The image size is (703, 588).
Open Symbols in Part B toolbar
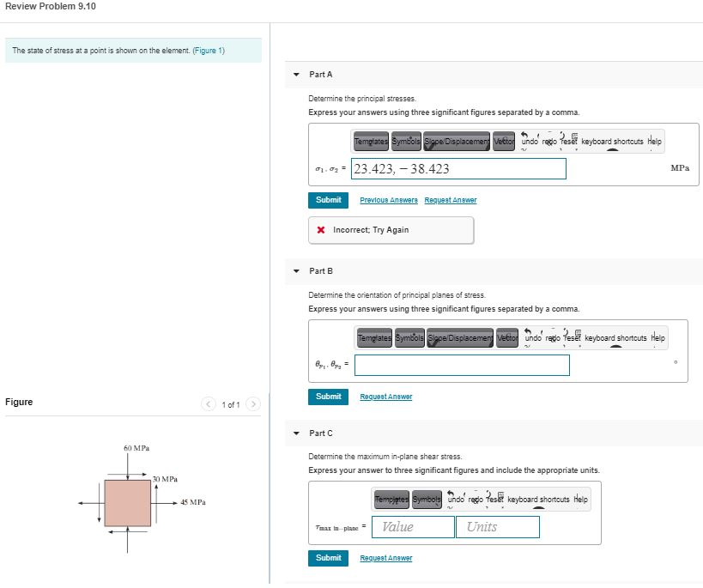pyautogui.click(x=409, y=337)
